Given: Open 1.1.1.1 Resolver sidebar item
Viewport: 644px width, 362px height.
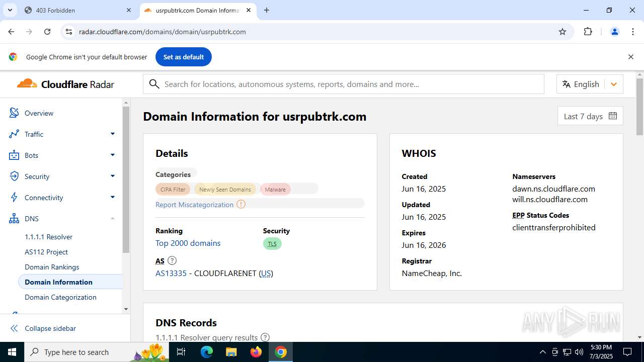Looking at the screenshot, I should pos(49,237).
